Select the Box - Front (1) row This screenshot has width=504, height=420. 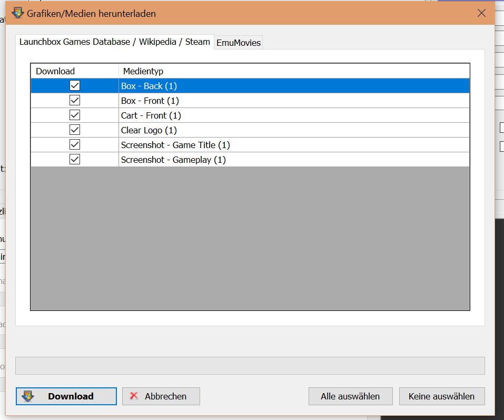click(x=250, y=101)
